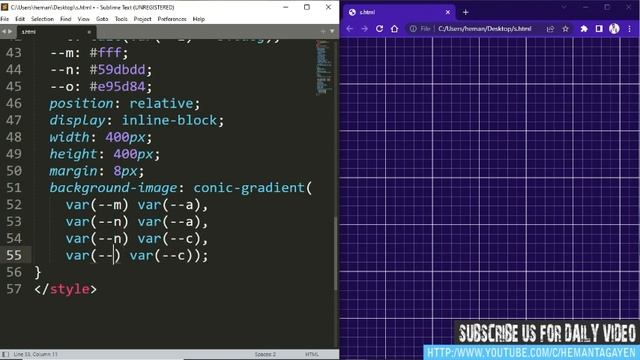The image size is (640, 360).
Task: Click the #59dbdd color value
Action: [x=118, y=69]
